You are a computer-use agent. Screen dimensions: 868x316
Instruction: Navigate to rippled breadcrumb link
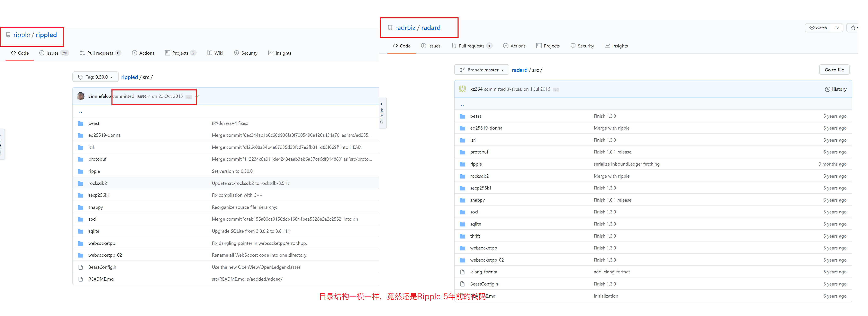point(129,77)
